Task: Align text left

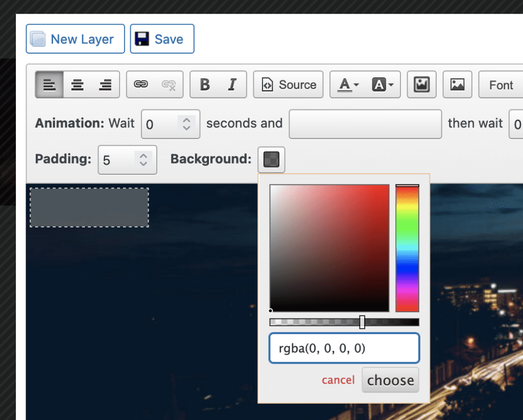Action: coord(50,84)
